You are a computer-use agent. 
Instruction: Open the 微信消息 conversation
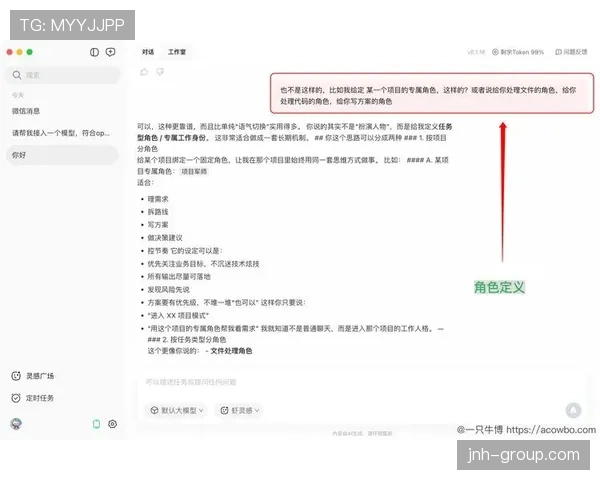click(26, 111)
